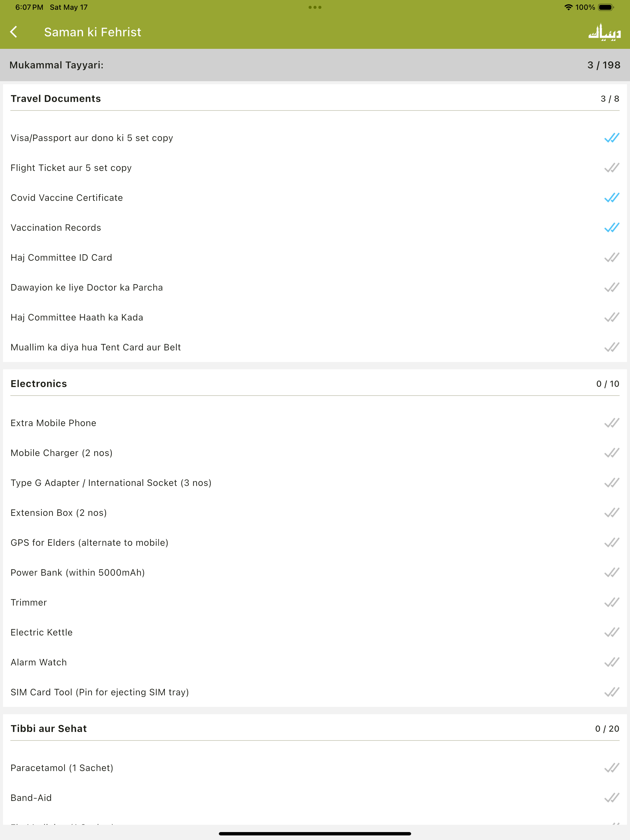Tick the Trimmer check icon
The height and width of the screenshot is (840, 630).
611,602
